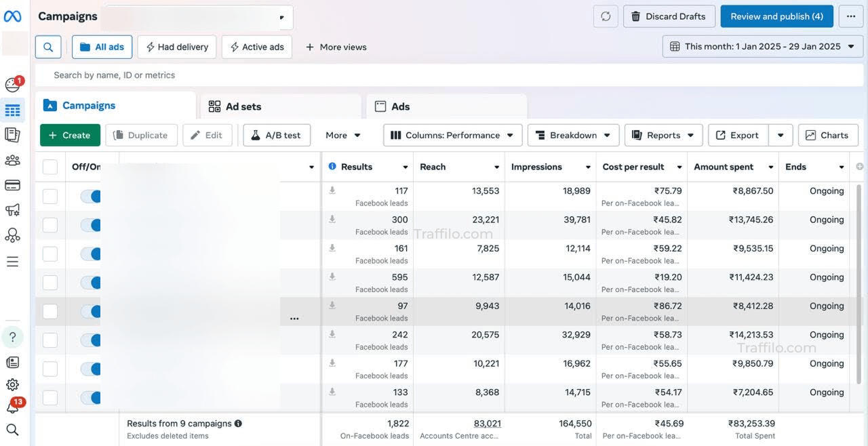
Task: Refresh the campaign data
Action: tap(606, 16)
